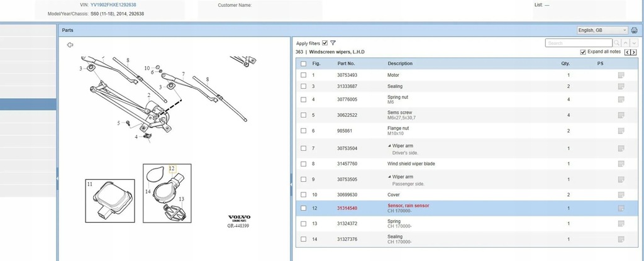Image resolution: width=644 pixels, height=261 pixels.
Task: Check the box for Cover row
Action: [303, 195]
